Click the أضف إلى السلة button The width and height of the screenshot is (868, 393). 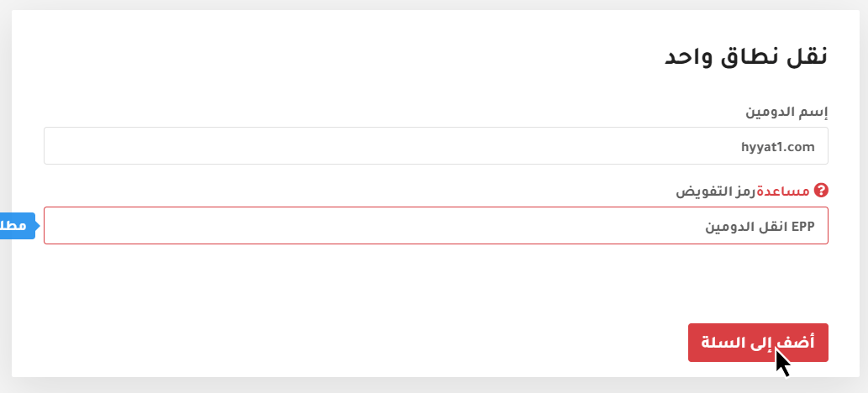(758, 343)
